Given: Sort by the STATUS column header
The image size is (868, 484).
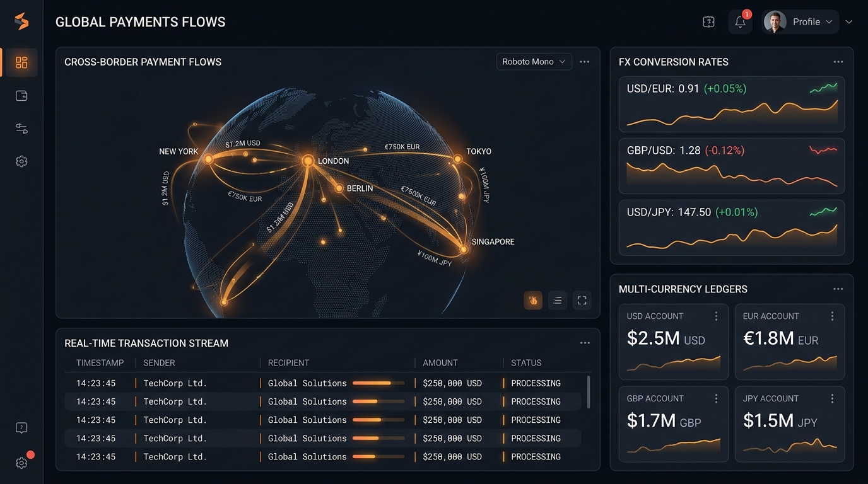Looking at the screenshot, I should [526, 363].
